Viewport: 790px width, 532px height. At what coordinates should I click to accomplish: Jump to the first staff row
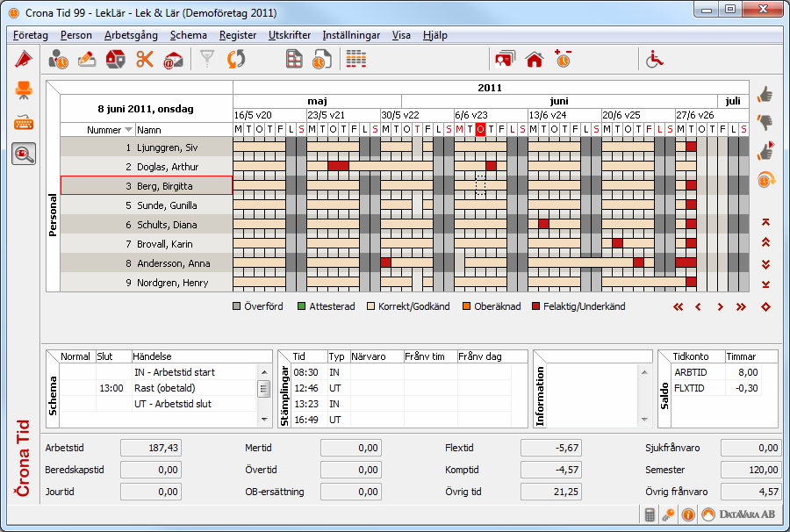(765, 222)
